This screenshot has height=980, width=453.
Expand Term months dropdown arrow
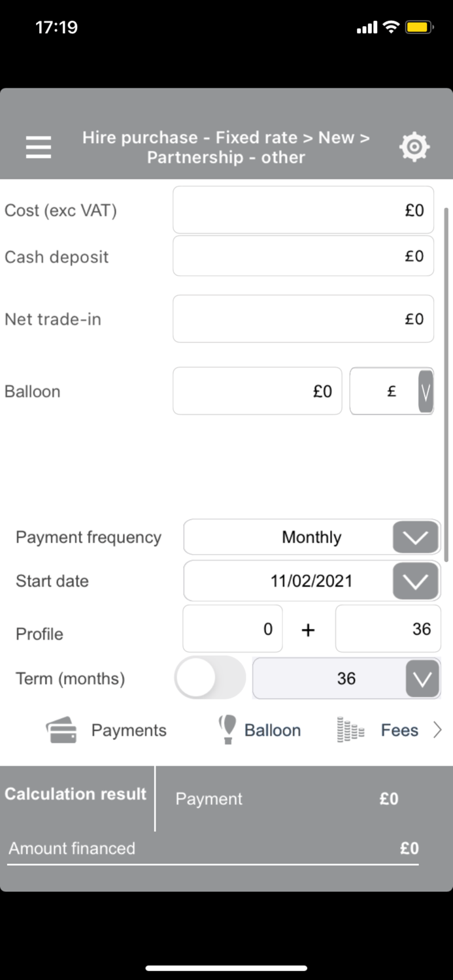422,678
